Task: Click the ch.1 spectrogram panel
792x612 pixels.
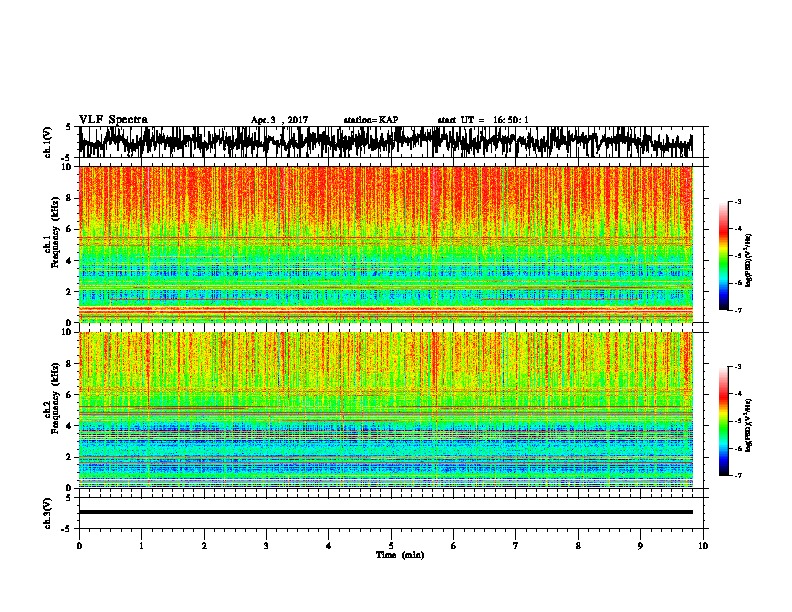Action: tap(386, 244)
